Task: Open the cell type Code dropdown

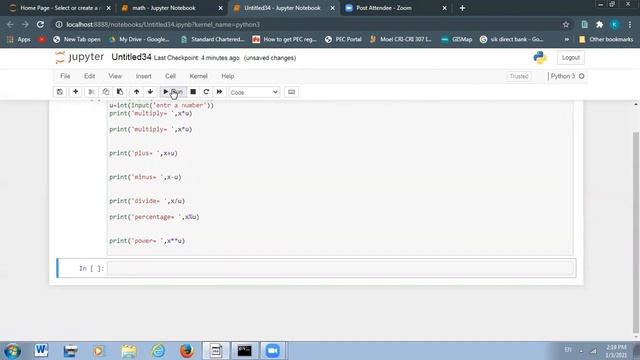Action: (x=254, y=92)
